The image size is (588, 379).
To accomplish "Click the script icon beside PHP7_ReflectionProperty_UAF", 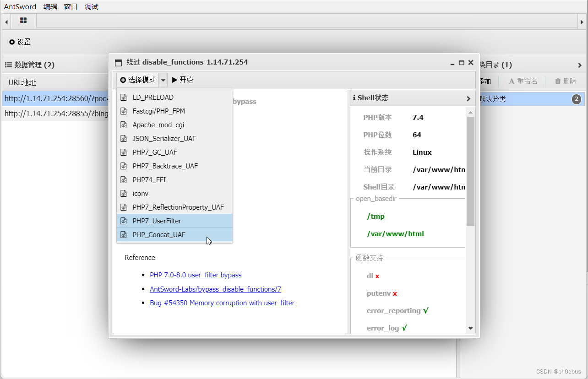I will click(x=123, y=207).
